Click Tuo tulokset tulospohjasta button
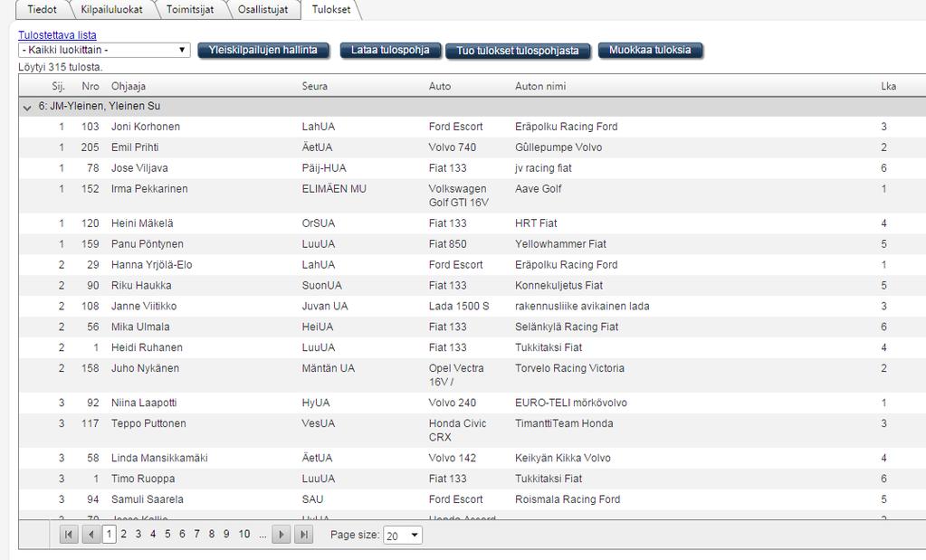The image size is (926, 560). 518,51
